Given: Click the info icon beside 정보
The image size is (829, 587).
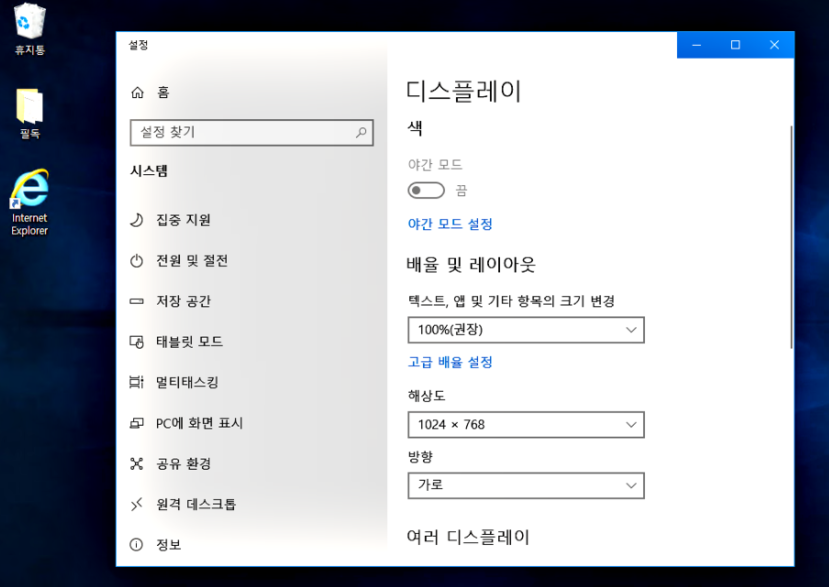Looking at the screenshot, I should tap(136, 545).
